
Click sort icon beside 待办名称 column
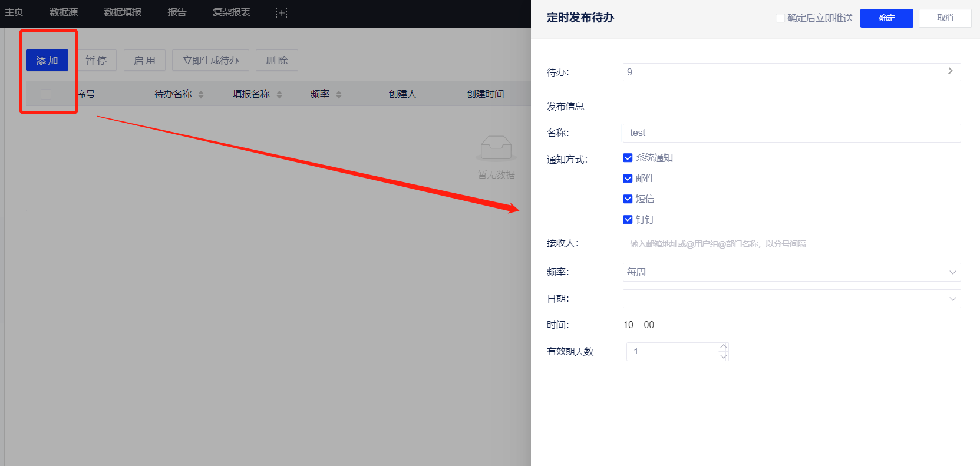point(201,94)
